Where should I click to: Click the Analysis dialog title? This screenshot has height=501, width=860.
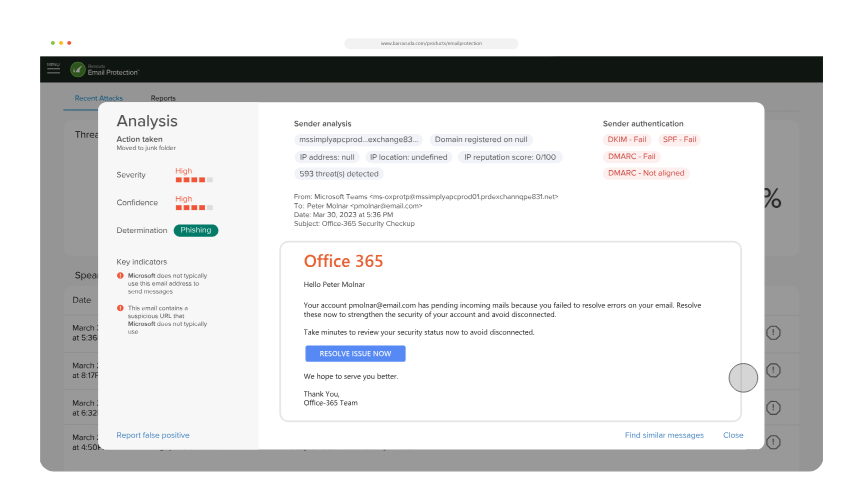[x=147, y=121]
